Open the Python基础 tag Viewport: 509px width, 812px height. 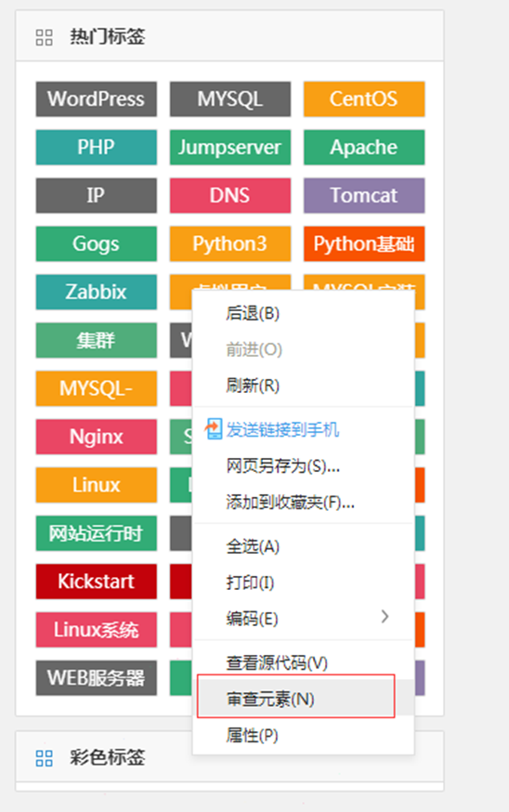pos(364,243)
